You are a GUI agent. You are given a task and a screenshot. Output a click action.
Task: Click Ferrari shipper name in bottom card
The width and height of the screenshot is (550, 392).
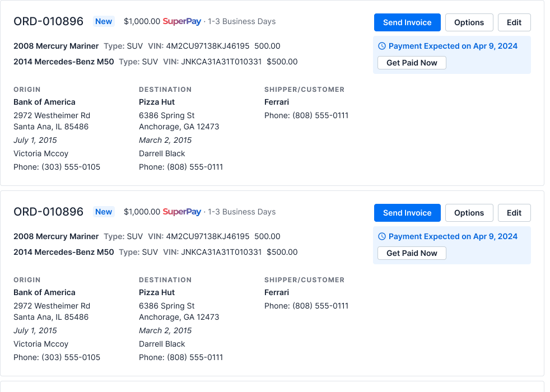(277, 292)
